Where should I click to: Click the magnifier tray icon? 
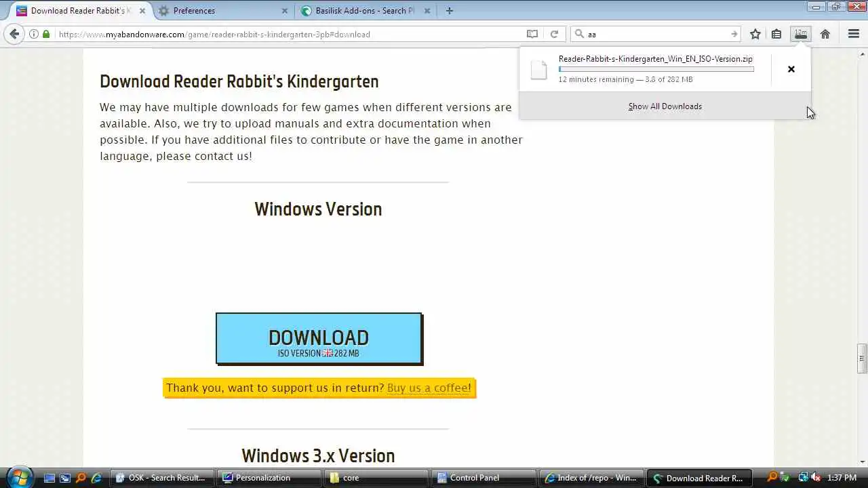tap(772, 478)
